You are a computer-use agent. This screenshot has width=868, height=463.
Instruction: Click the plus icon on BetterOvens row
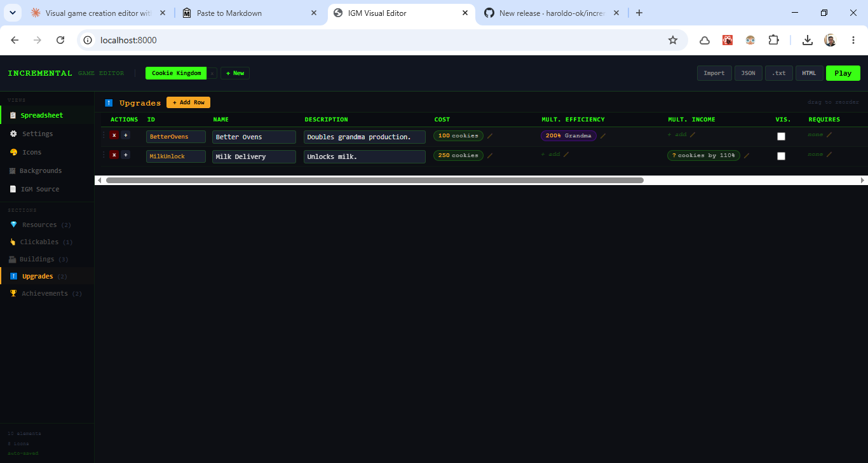(125, 135)
